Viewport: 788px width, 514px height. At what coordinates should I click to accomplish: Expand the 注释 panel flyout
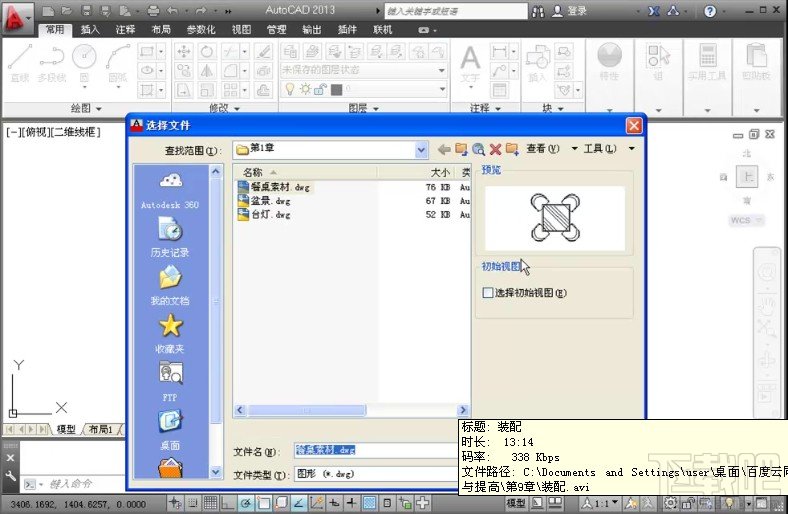coord(485,108)
